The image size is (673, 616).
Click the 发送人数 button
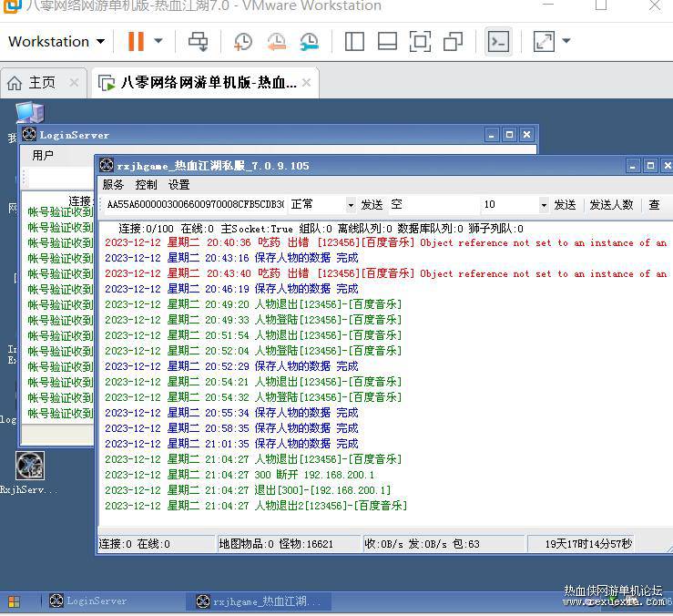[611, 204]
